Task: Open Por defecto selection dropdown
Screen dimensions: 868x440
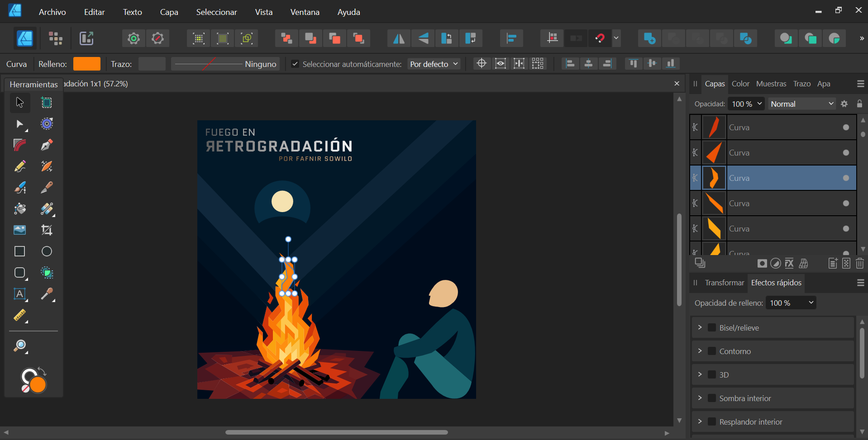Action: (x=434, y=64)
